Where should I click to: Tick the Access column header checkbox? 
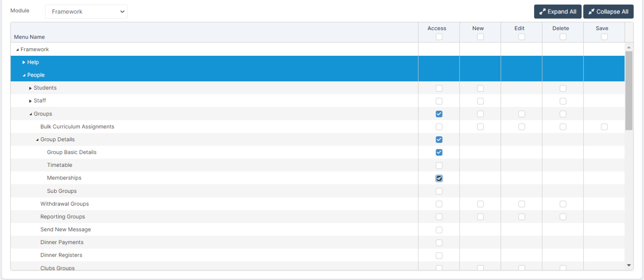(439, 37)
